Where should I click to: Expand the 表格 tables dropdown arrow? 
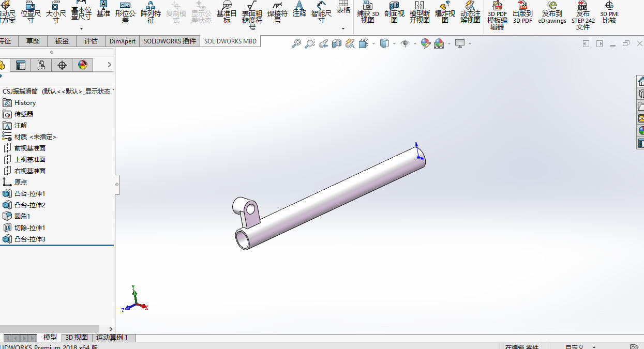pos(343,28)
